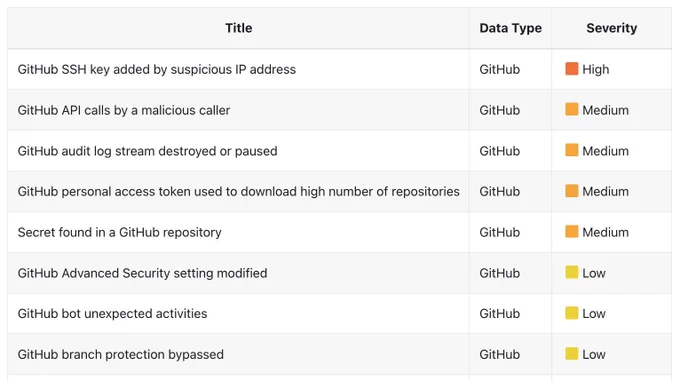Click Medium swatch for audit log stream row
The width and height of the screenshot is (680, 381).
[x=572, y=150]
